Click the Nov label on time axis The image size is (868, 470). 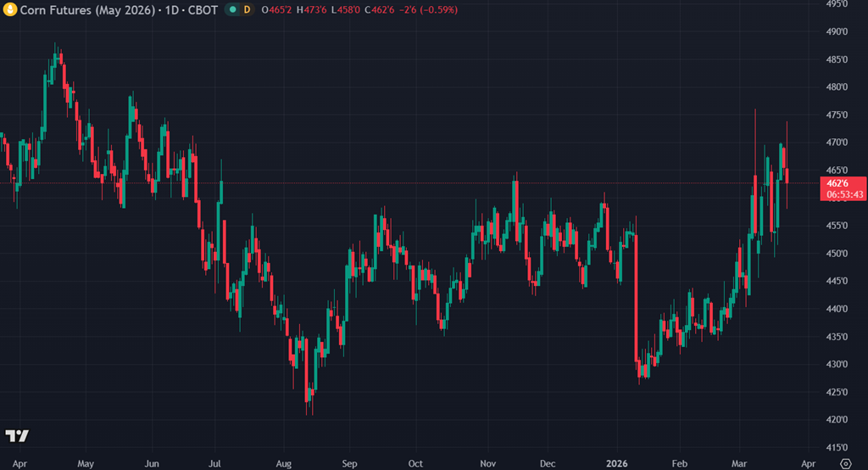pos(487,463)
